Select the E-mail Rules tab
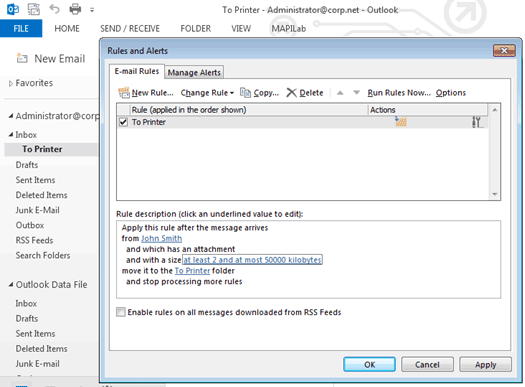 tap(137, 71)
